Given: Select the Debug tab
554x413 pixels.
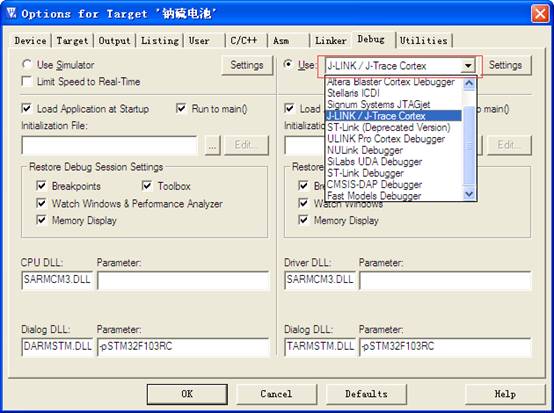Looking at the screenshot, I should click(x=371, y=39).
